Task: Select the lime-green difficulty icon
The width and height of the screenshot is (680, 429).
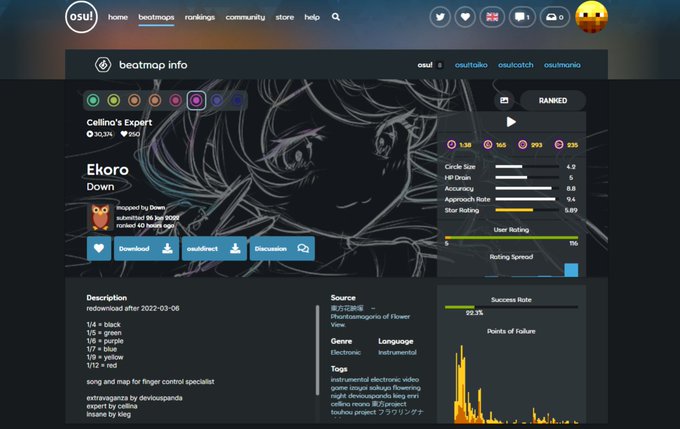Action: [x=114, y=101]
